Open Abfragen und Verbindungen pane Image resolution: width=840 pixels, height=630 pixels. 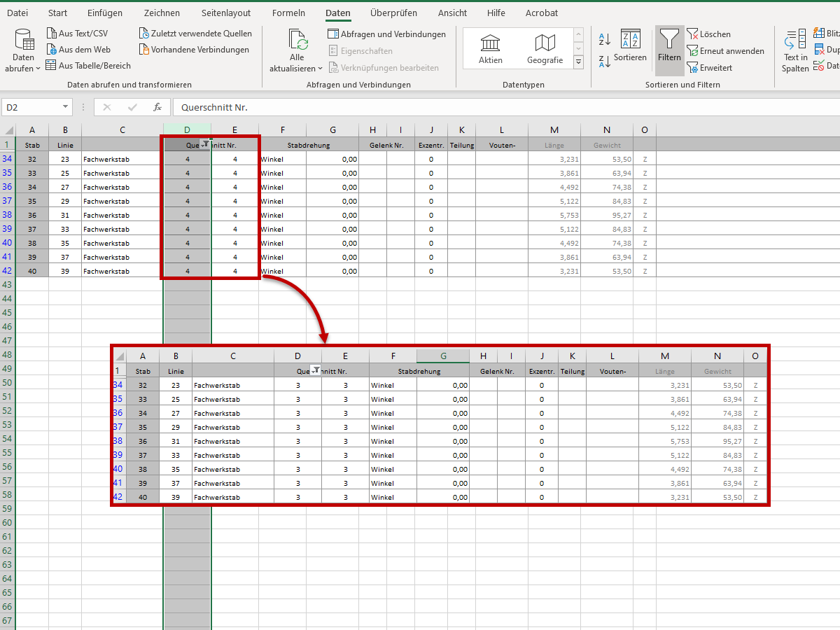386,34
